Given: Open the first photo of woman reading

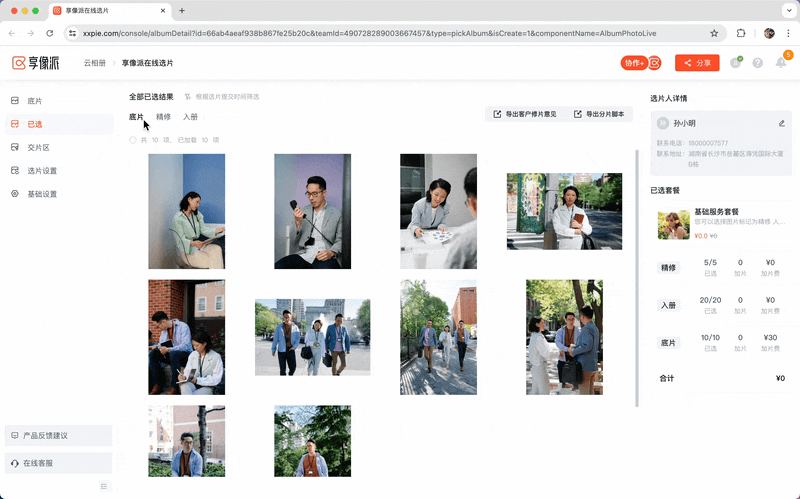Looking at the screenshot, I should pyautogui.click(x=186, y=211).
